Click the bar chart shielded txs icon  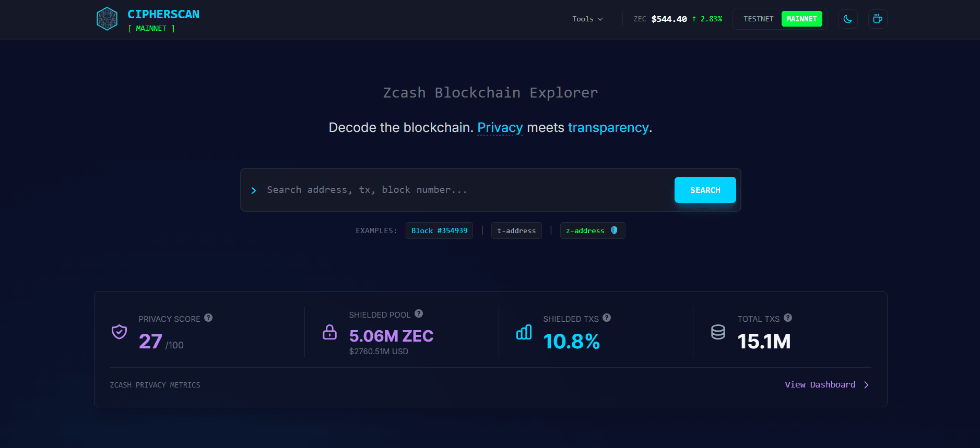point(524,332)
